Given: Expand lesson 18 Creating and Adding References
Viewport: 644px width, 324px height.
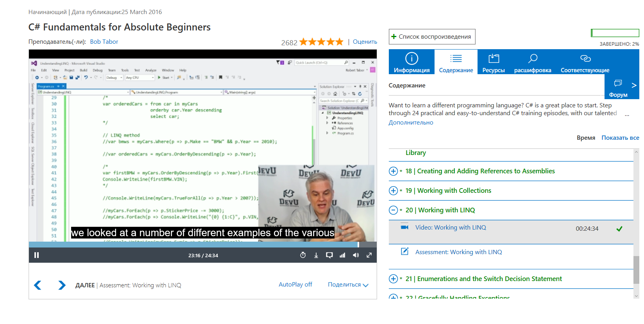Looking at the screenshot, I should pos(393,171).
